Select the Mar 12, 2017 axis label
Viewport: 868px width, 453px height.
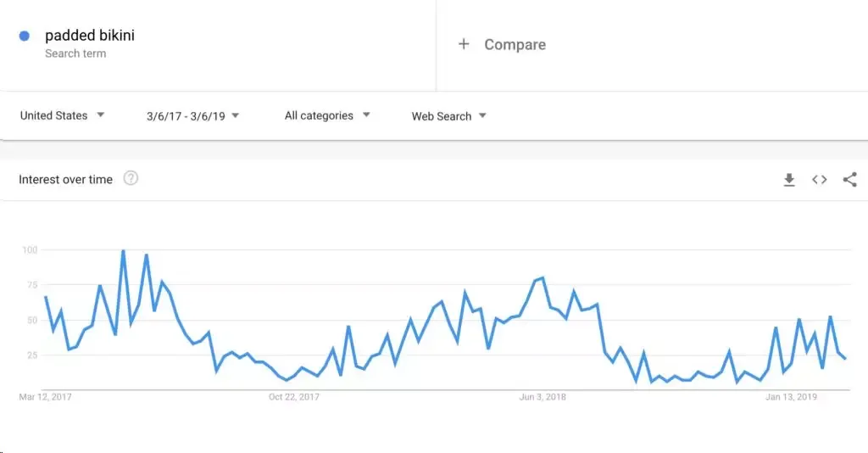[46, 396]
